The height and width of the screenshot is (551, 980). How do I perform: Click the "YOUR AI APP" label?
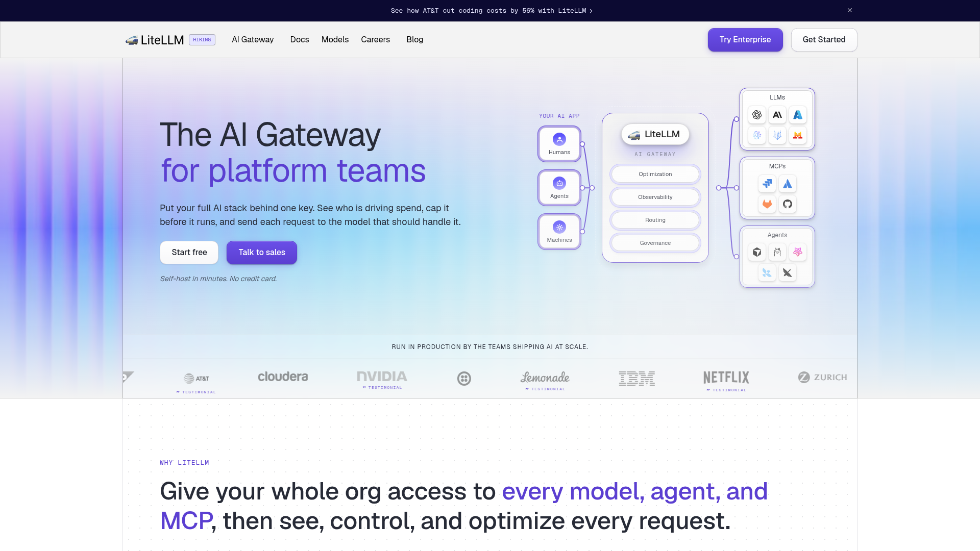tap(559, 116)
